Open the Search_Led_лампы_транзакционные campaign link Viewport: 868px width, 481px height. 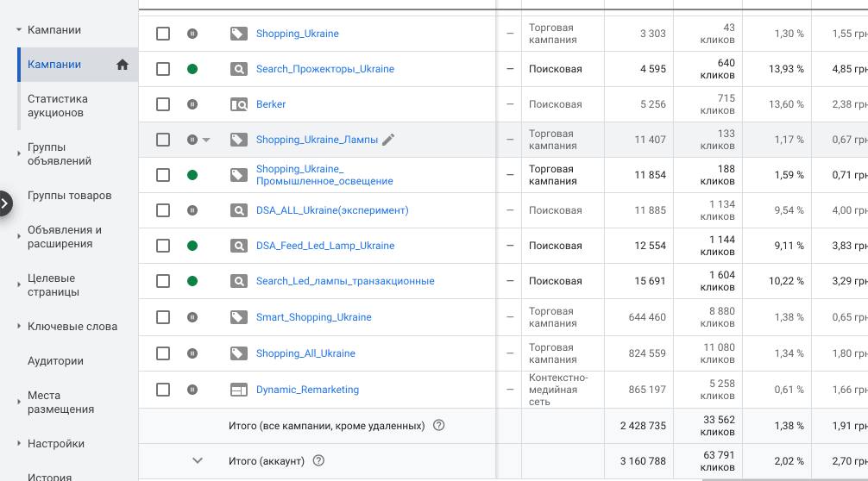pyautogui.click(x=345, y=281)
